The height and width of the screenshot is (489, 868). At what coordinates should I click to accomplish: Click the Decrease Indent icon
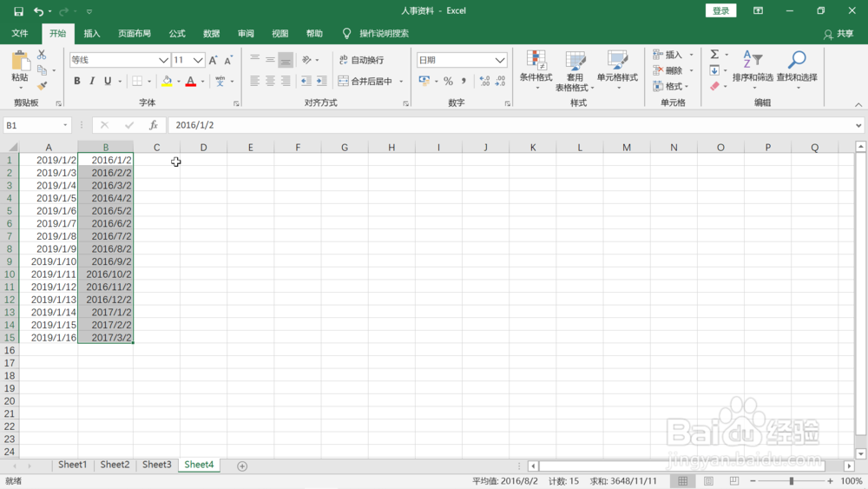click(306, 82)
